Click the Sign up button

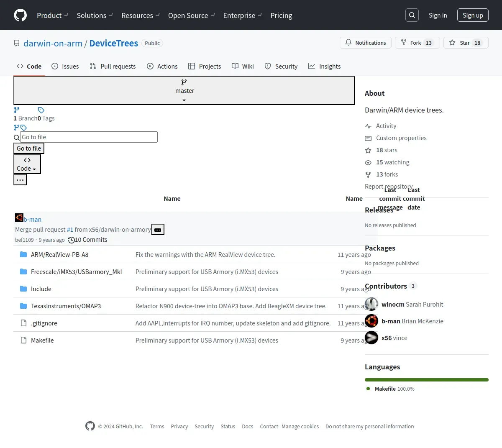(x=473, y=15)
